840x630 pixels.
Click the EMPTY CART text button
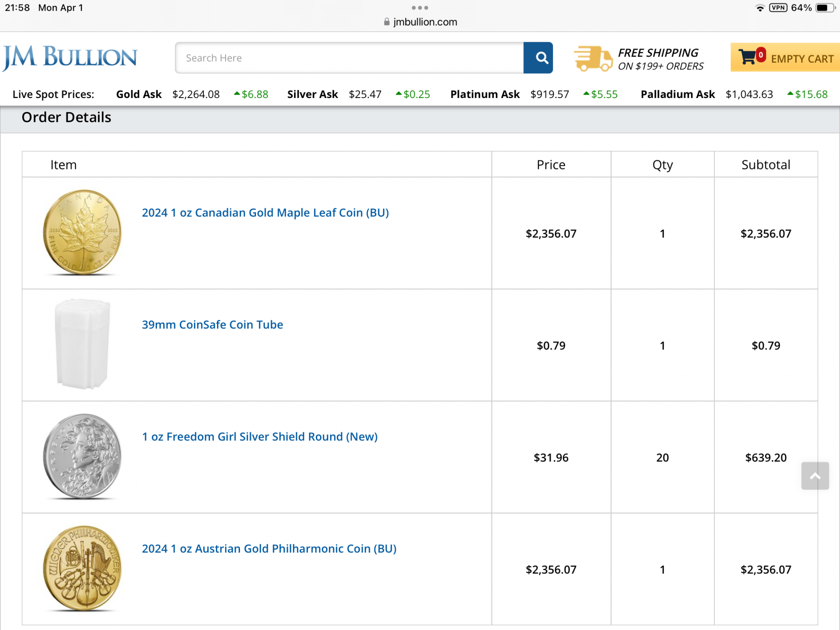point(802,59)
